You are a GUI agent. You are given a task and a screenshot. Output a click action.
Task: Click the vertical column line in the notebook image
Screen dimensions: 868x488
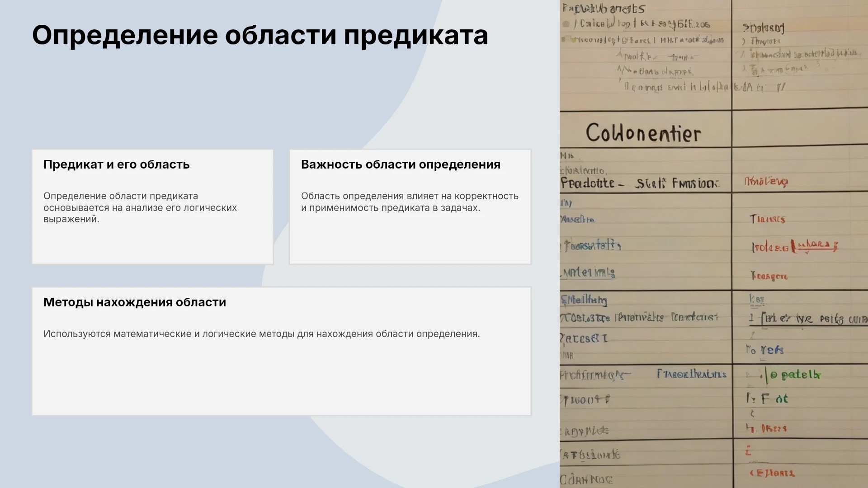coord(732,244)
